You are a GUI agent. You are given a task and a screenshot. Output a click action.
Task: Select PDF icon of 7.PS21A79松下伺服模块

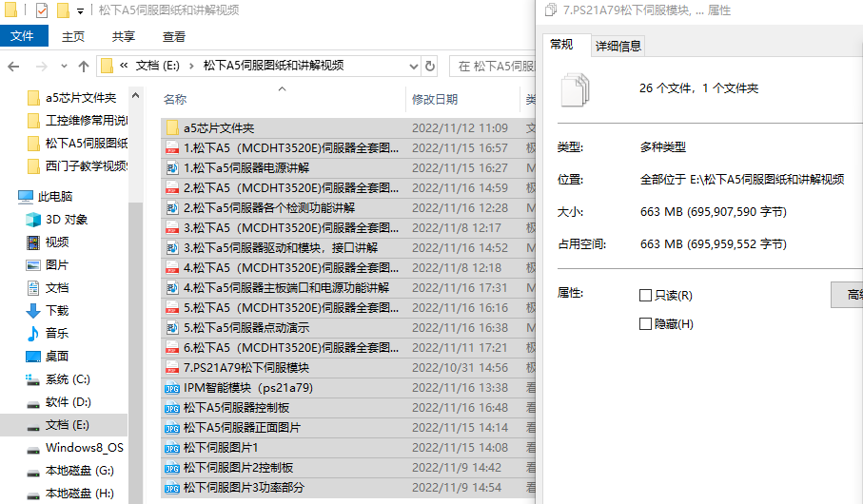(172, 368)
